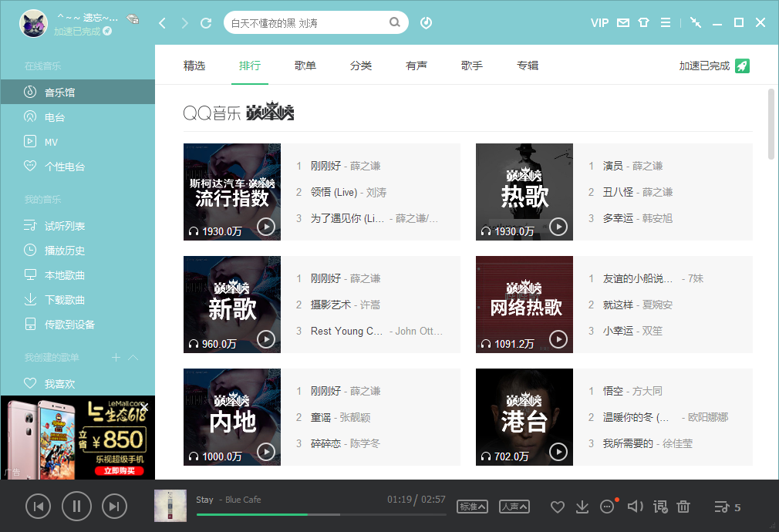Like the current song with heart icon
Image resolution: width=779 pixels, height=532 pixels.
coord(558,507)
